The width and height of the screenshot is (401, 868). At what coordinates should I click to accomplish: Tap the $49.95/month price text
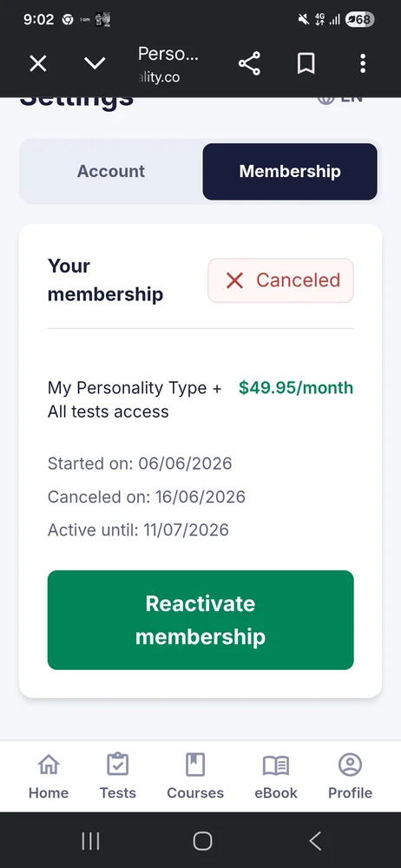296,388
